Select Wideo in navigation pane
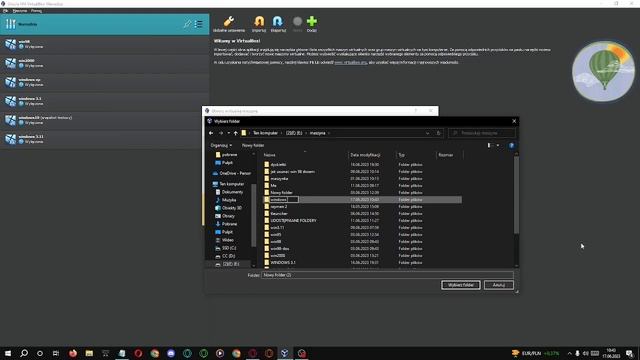Image resolution: width=640 pixels, height=360 pixels. (224, 240)
